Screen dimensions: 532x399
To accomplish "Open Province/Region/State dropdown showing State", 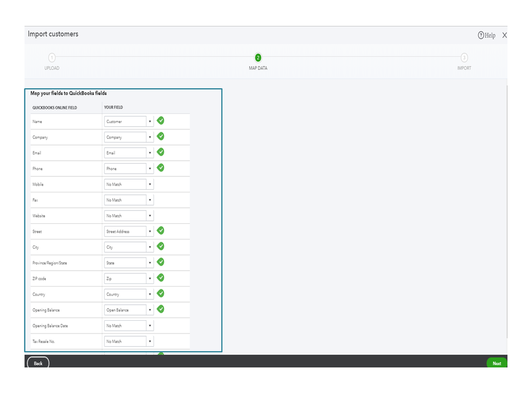I will 129,263.
